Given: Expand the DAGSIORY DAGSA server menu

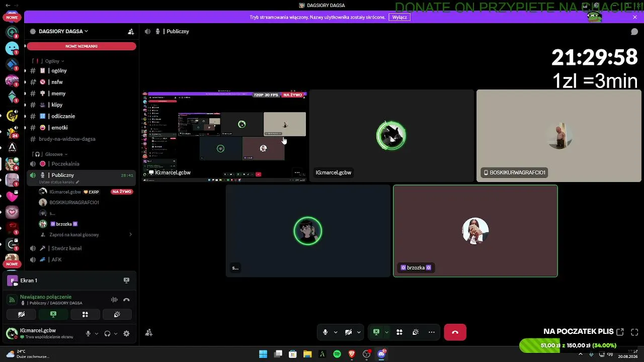Looking at the screenshot, I should coord(63,31).
